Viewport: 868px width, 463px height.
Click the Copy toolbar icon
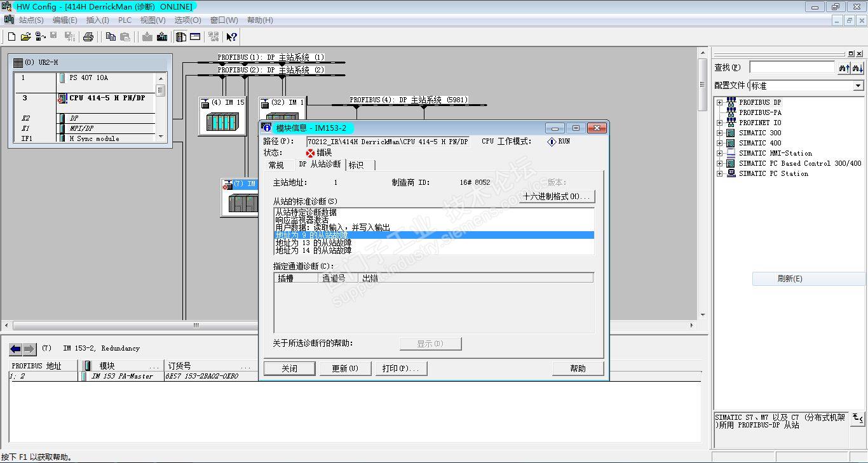[111, 37]
